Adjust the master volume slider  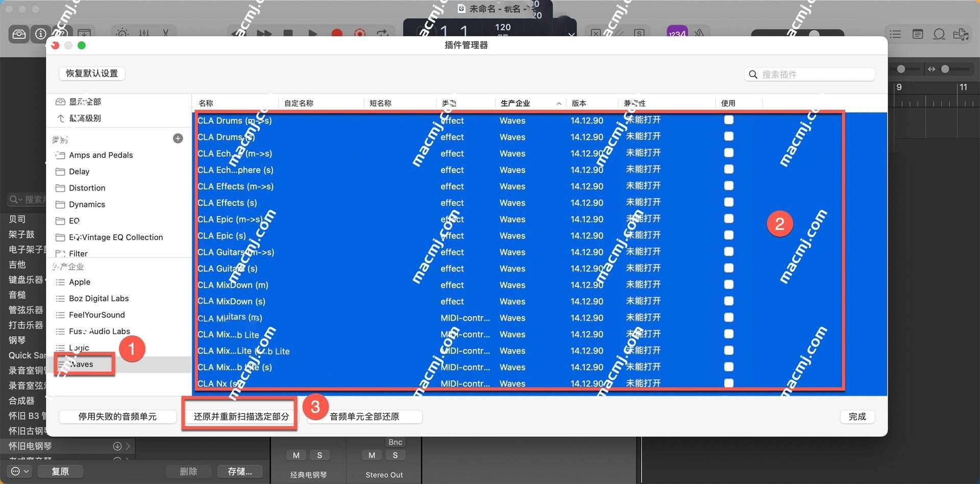[798, 34]
